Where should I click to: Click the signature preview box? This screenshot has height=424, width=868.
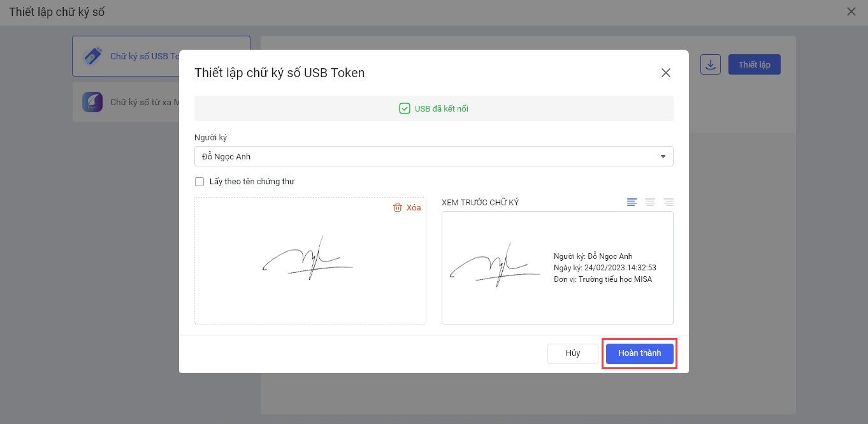point(558,268)
